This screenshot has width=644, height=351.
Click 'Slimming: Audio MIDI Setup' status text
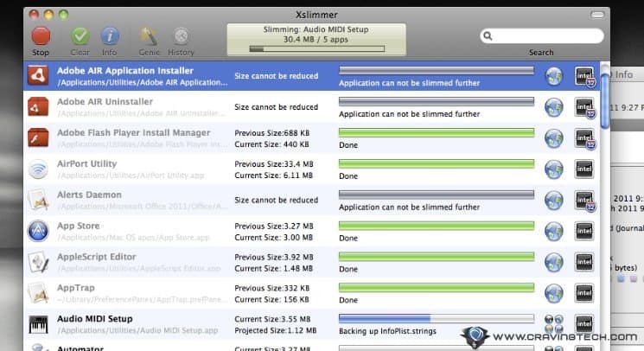316,29
